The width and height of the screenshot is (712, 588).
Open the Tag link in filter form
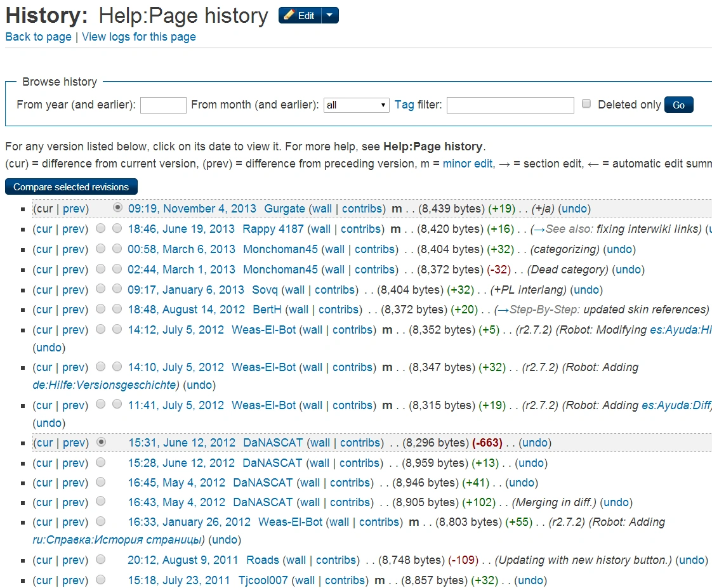point(404,105)
